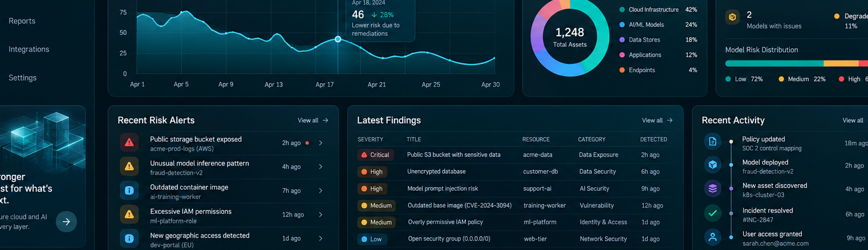Click Models with issues cube icon
Viewport: 868px width, 250px height.
pyautogui.click(x=733, y=17)
